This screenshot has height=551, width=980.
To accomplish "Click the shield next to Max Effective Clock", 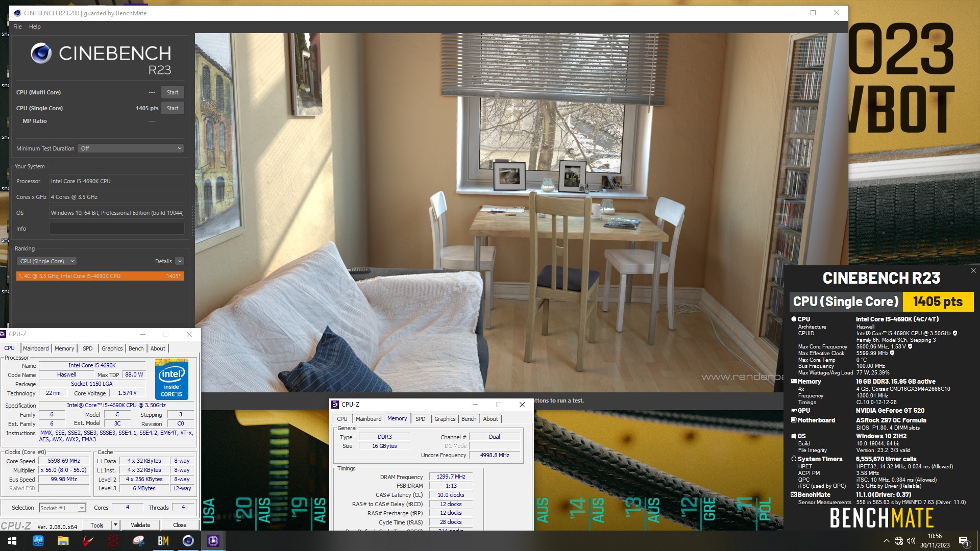I will 892,353.
